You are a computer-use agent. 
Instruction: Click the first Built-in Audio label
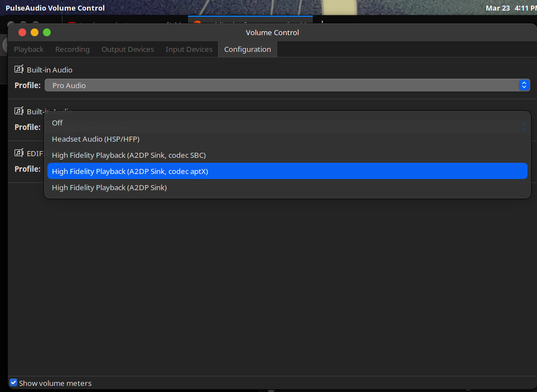[50, 70]
